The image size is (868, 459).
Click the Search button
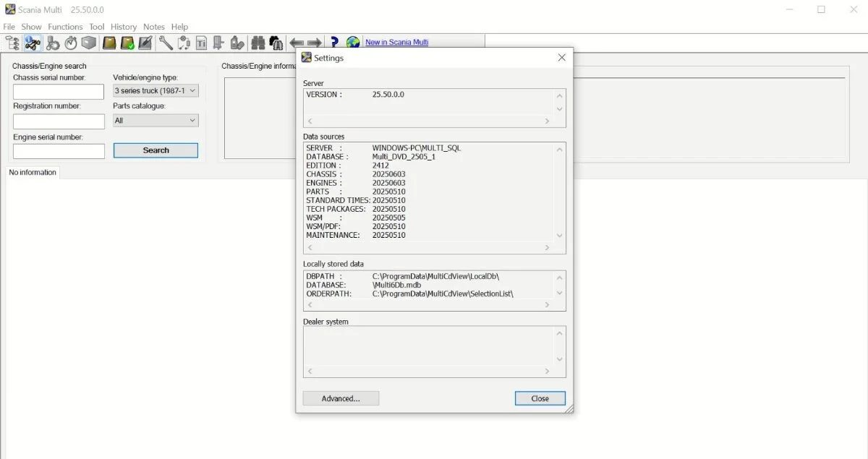[156, 150]
